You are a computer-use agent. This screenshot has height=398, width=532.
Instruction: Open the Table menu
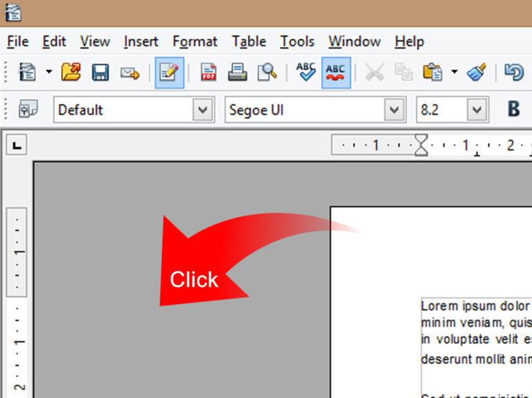click(249, 42)
